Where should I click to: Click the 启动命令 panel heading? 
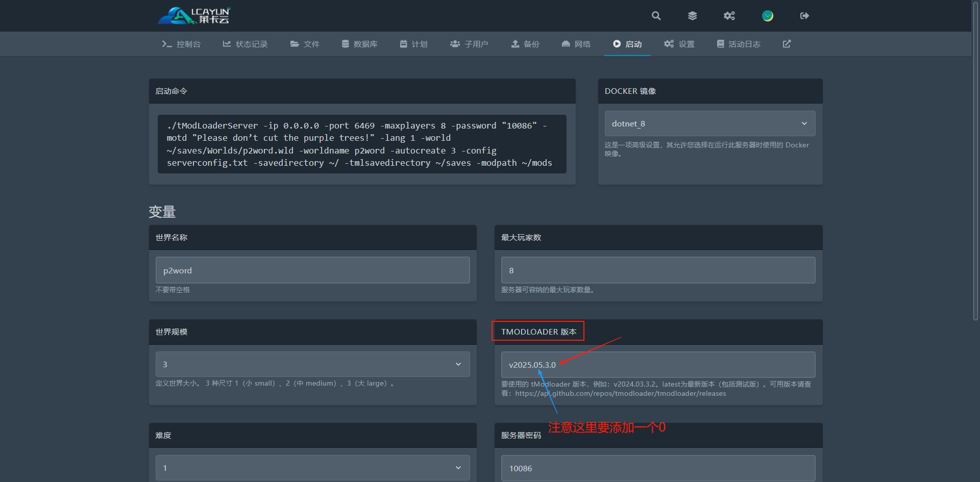tap(171, 91)
